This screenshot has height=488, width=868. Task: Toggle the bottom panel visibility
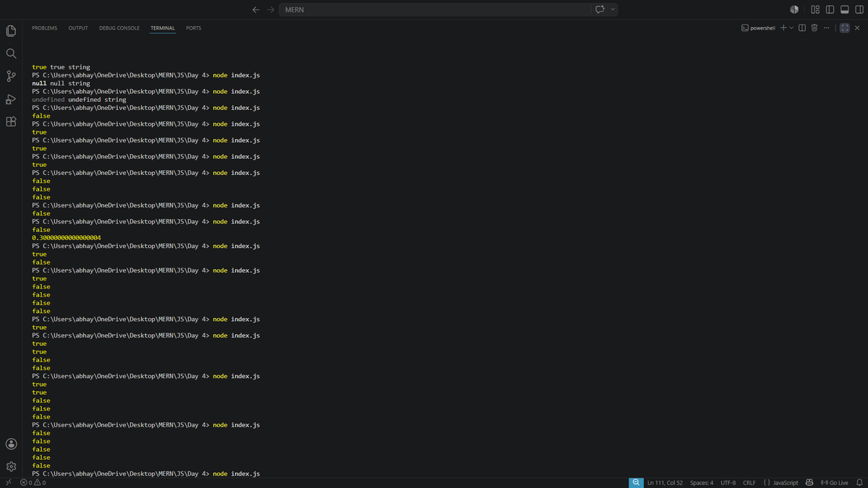(844, 9)
